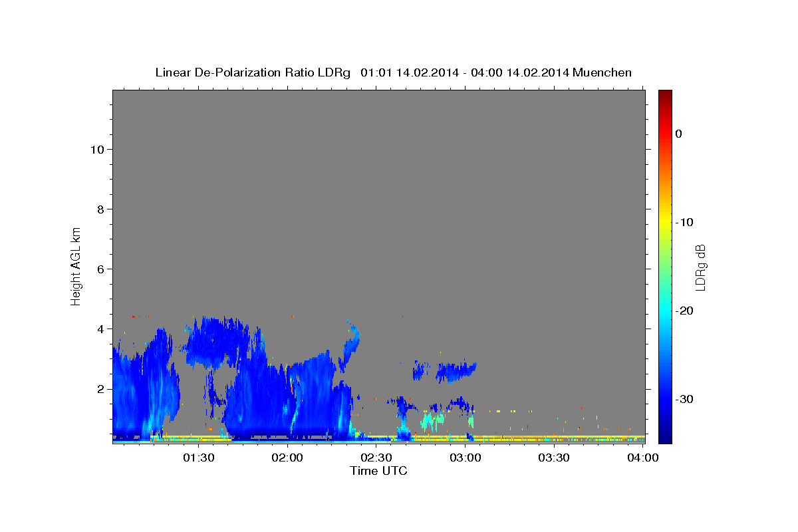Click the colorbar value '0'

[x=678, y=134]
